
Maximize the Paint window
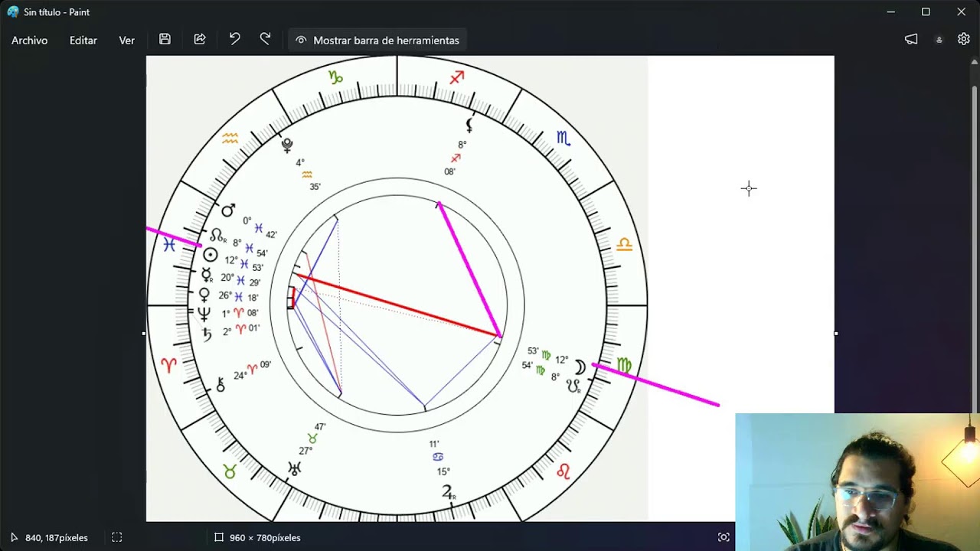926,12
